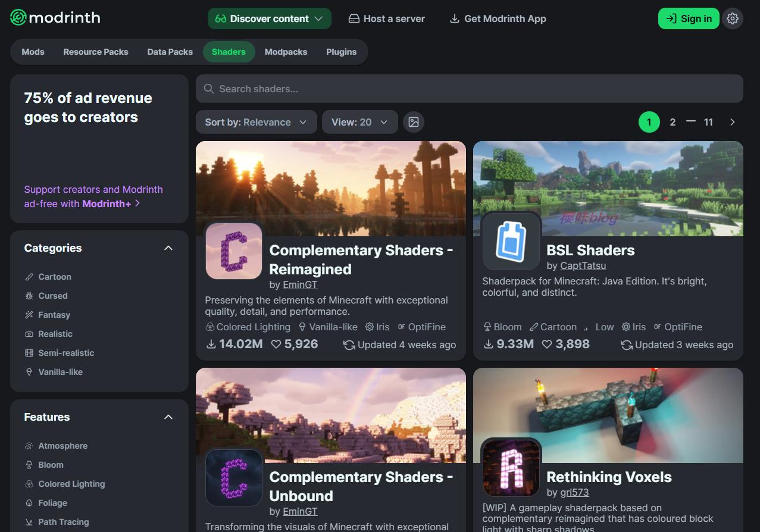
Task: Open the Sort by Relevance dropdown
Action: (x=256, y=122)
